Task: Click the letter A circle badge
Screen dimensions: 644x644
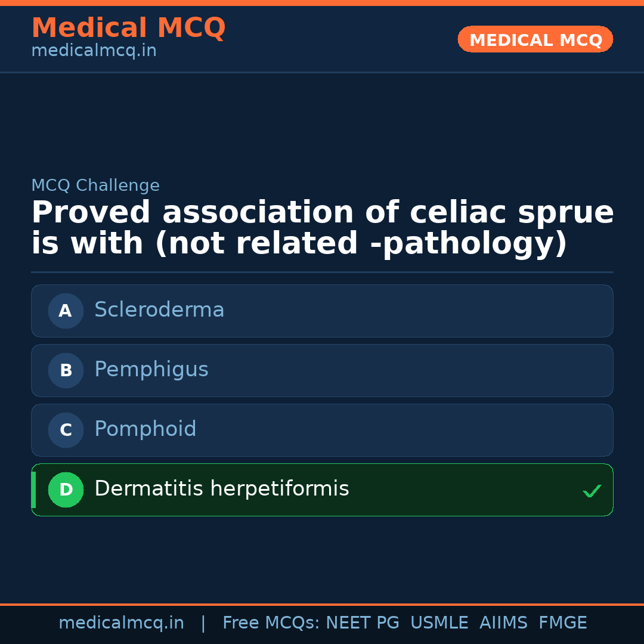Action: (66, 311)
